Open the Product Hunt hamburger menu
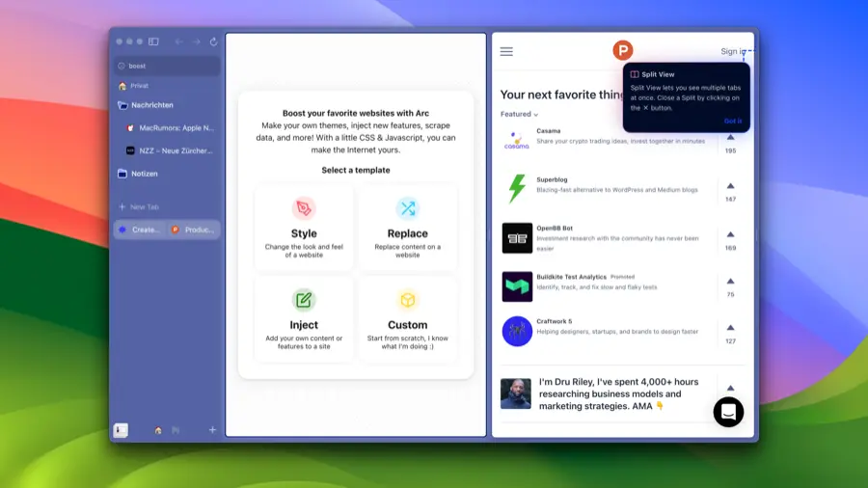Image resolution: width=868 pixels, height=488 pixels. (506, 51)
